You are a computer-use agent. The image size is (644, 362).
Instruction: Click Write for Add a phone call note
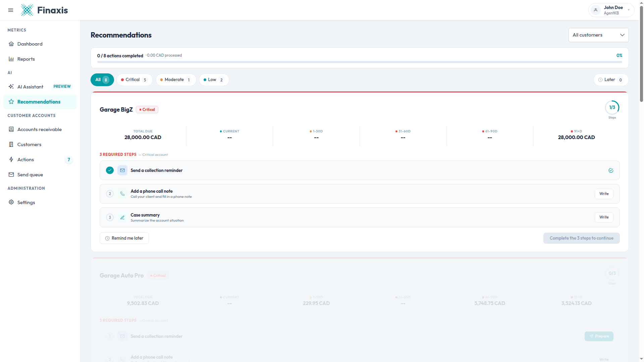604,194
